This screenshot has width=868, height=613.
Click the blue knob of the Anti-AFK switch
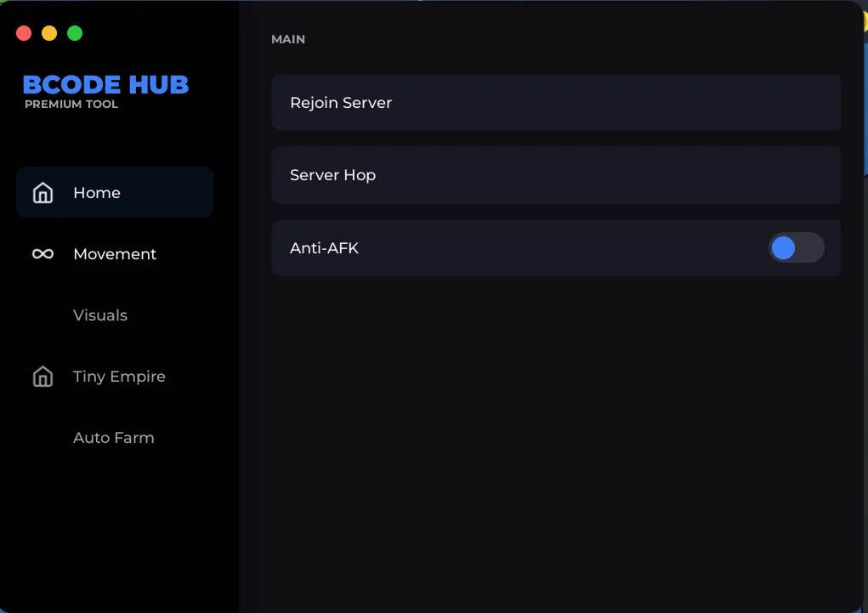(x=783, y=248)
